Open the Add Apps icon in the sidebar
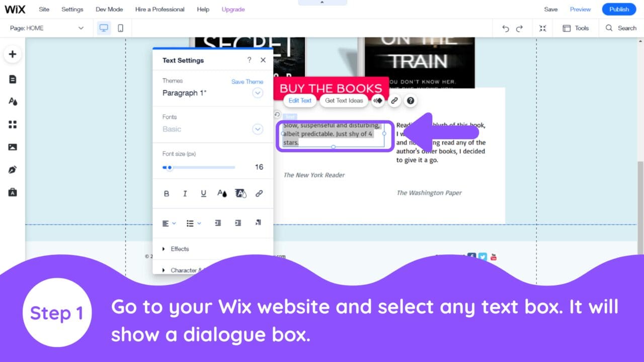Screen dimensions: 644x362 [13, 124]
